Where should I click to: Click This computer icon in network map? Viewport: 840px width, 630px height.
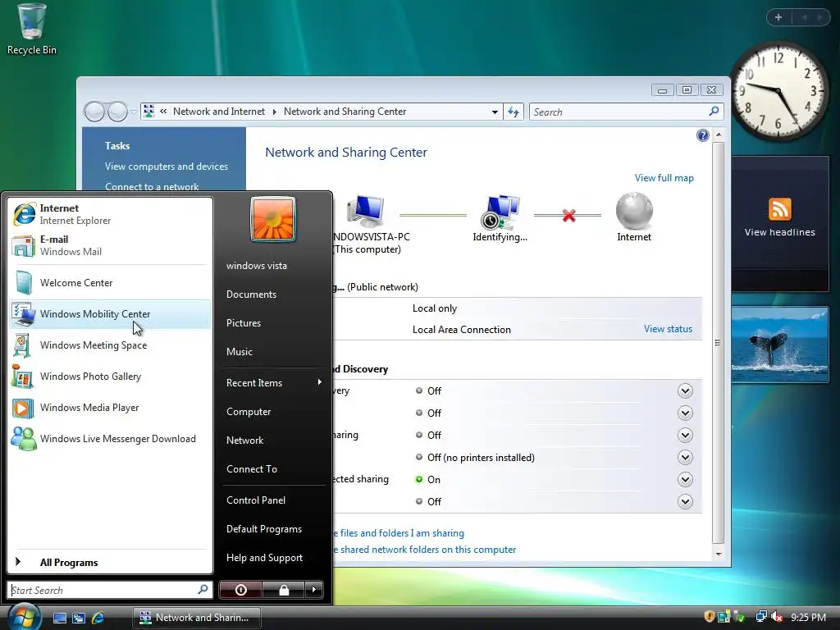click(x=365, y=212)
